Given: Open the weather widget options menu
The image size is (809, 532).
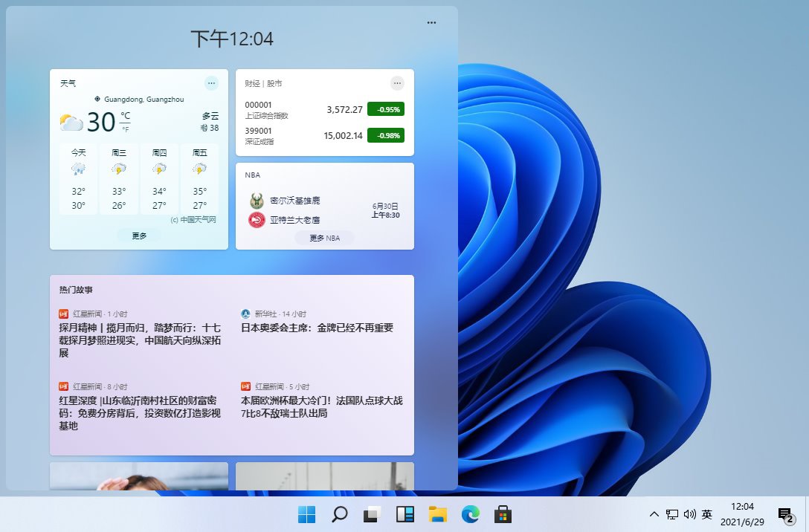Looking at the screenshot, I should 211,83.
